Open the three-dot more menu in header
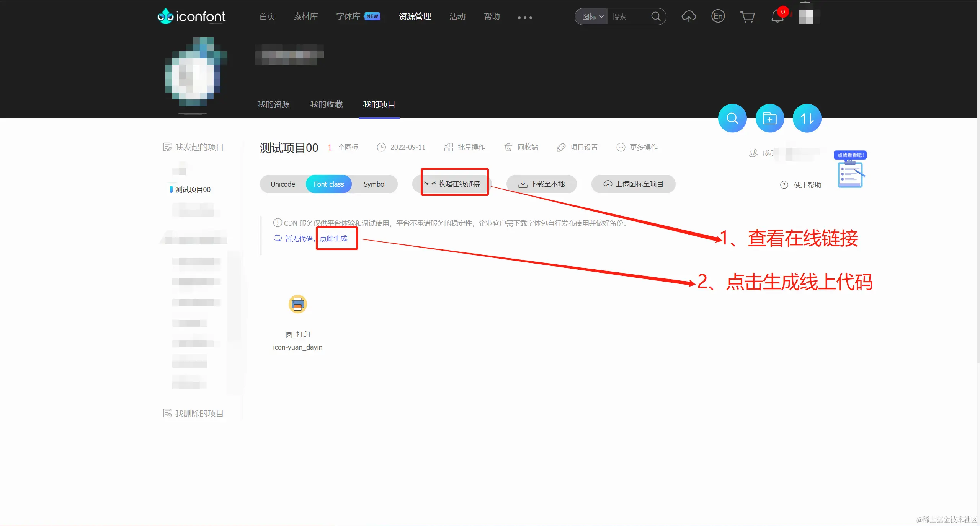Image resolution: width=980 pixels, height=526 pixels. (x=525, y=18)
